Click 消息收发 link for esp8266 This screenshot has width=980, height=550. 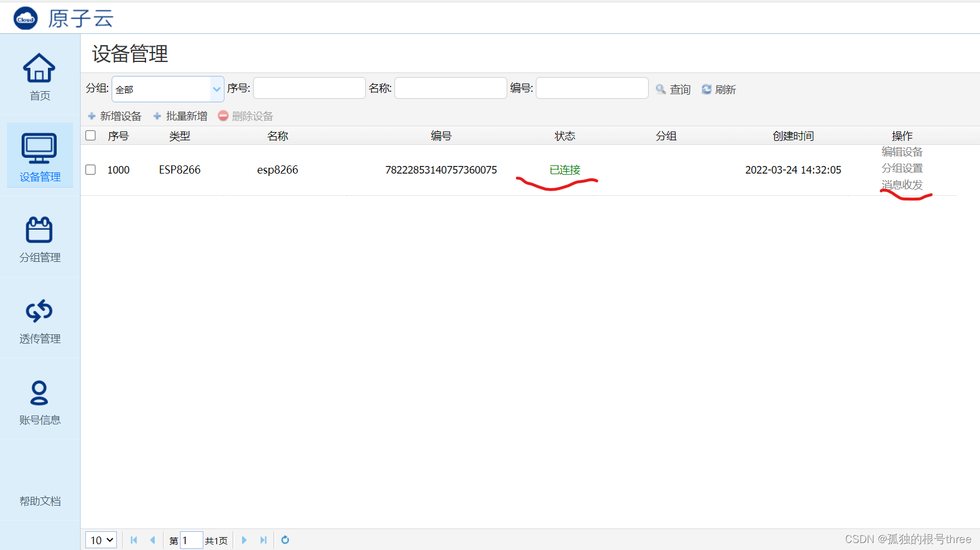click(x=902, y=185)
